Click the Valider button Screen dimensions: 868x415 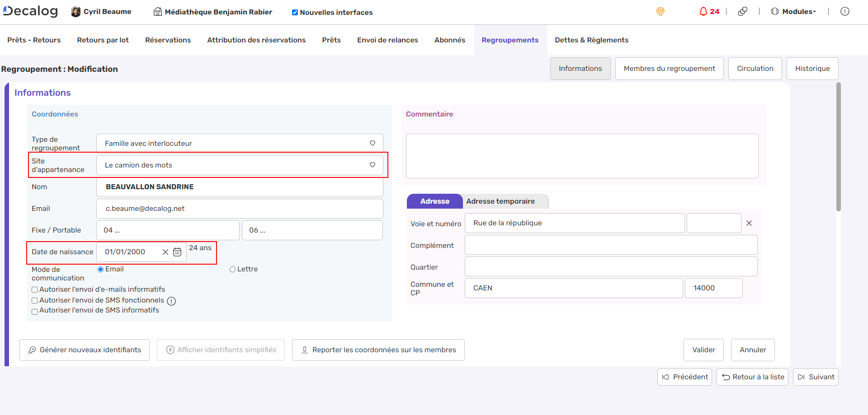click(703, 350)
